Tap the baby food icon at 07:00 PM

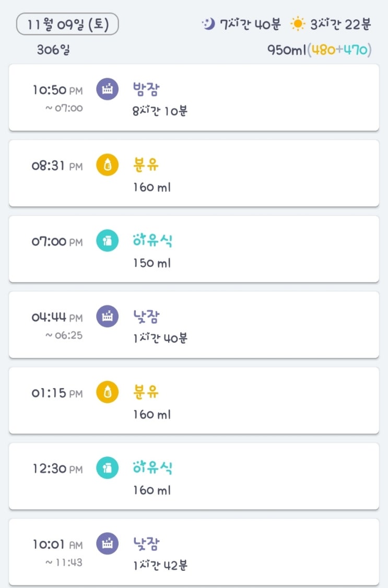point(107,241)
